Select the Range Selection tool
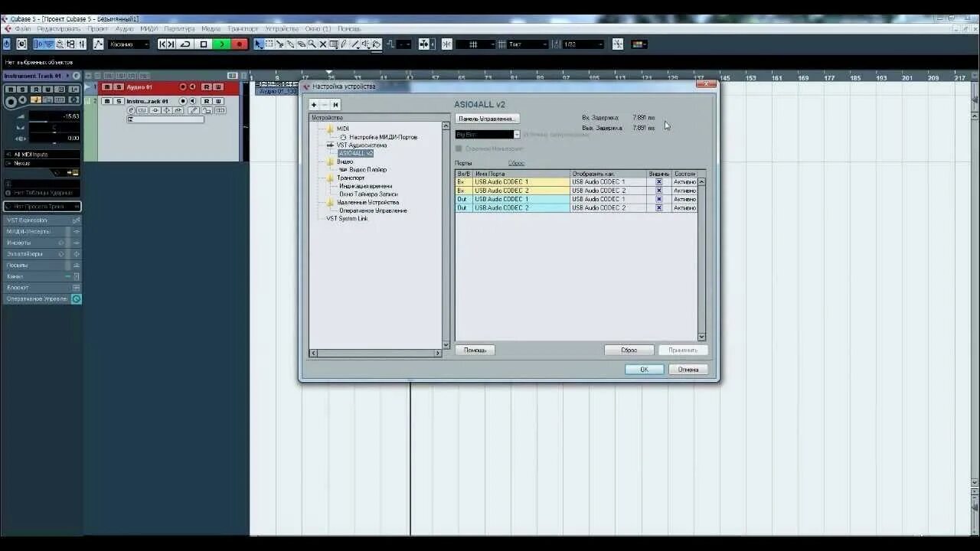The width and height of the screenshot is (980, 551). click(x=269, y=44)
